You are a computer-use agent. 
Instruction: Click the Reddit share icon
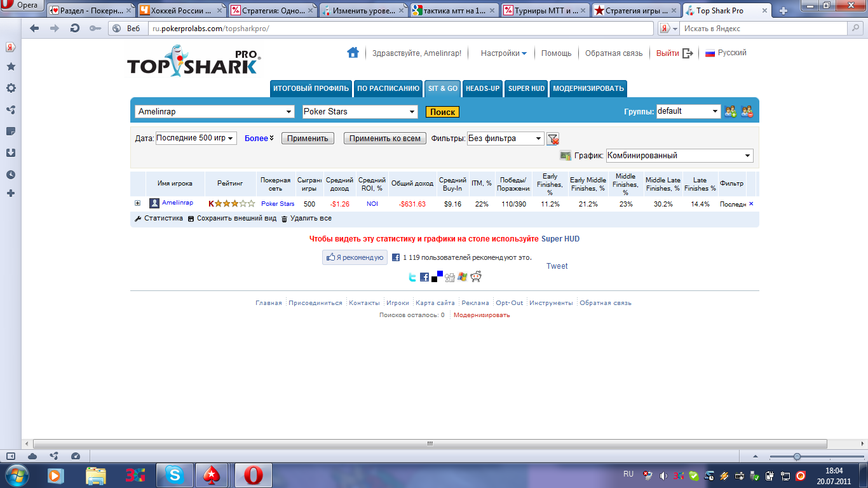pyautogui.click(x=476, y=276)
